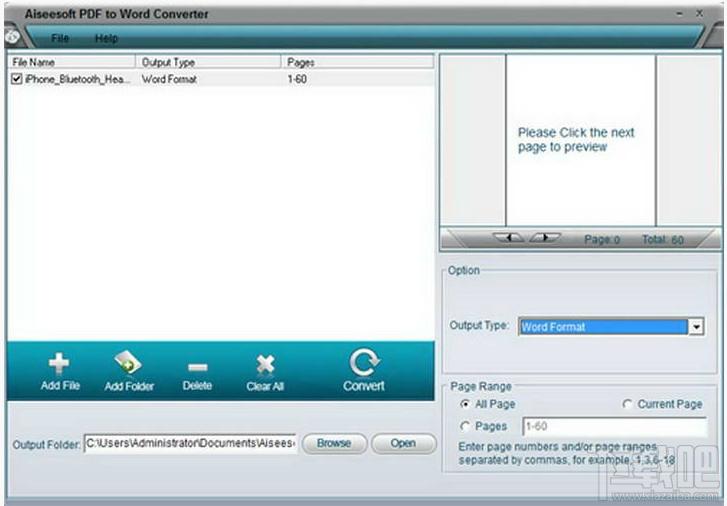Screen dimensions: 727x506
Task: Click the page range 1-60 input field
Action: click(x=615, y=426)
